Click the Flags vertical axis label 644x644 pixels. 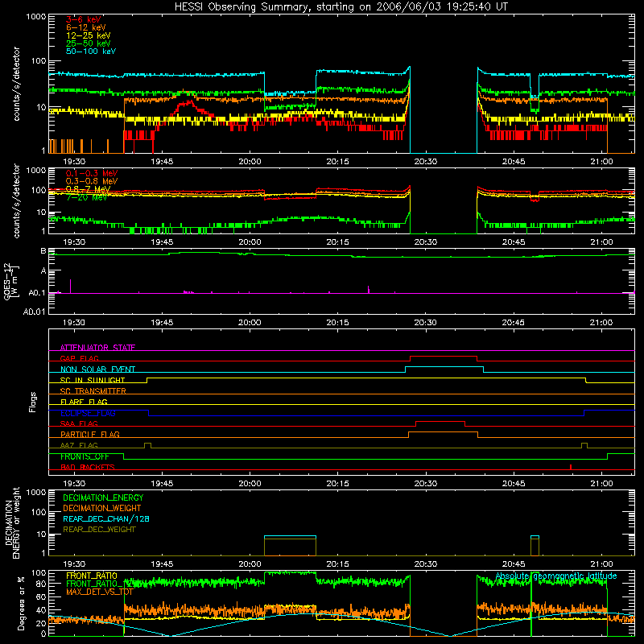(x=32, y=402)
